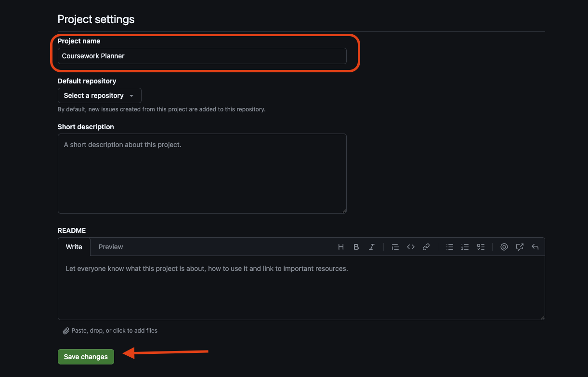The width and height of the screenshot is (588, 377).
Task: Switch to the README Preview tab
Action: (111, 247)
